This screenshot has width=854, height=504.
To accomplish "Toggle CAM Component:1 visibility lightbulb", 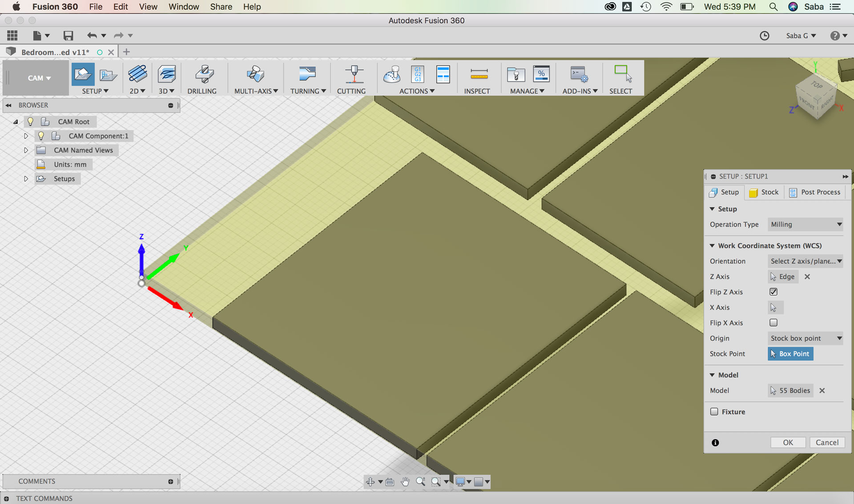I will 41,136.
